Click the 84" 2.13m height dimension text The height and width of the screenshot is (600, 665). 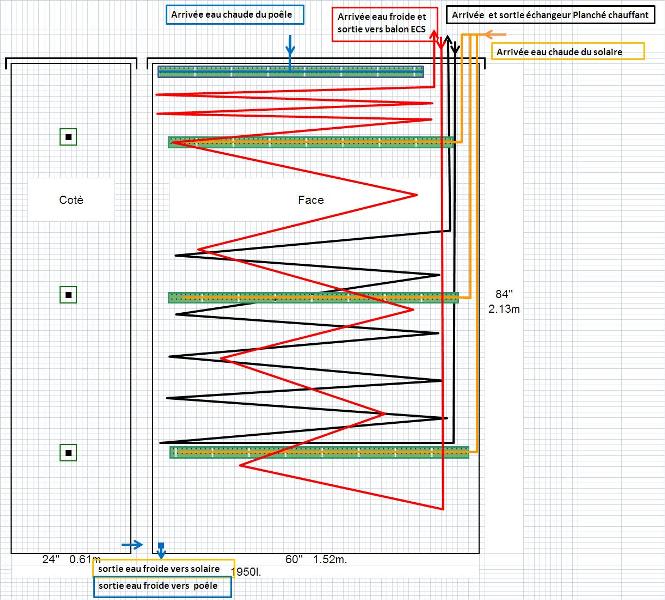[x=504, y=302]
